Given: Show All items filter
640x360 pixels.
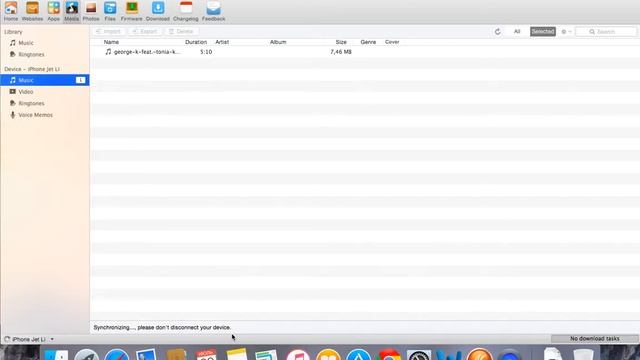Looking at the screenshot, I should click(x=517, y=31).
